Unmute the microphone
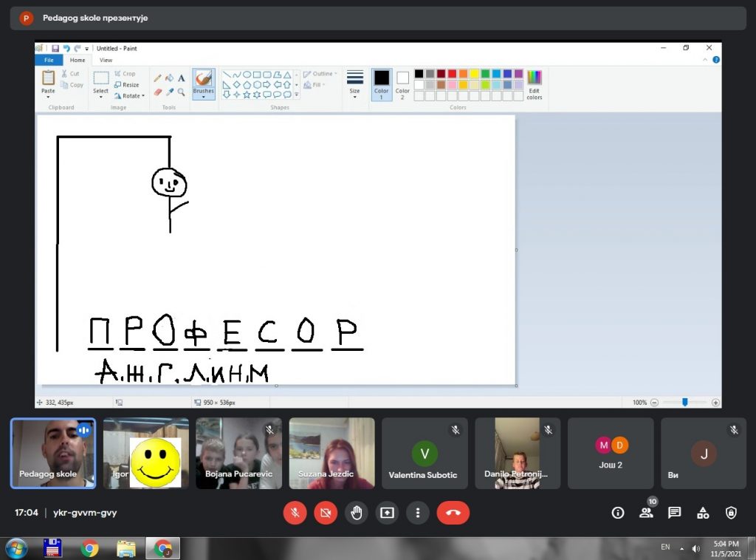756x560 pixels. 295,513
